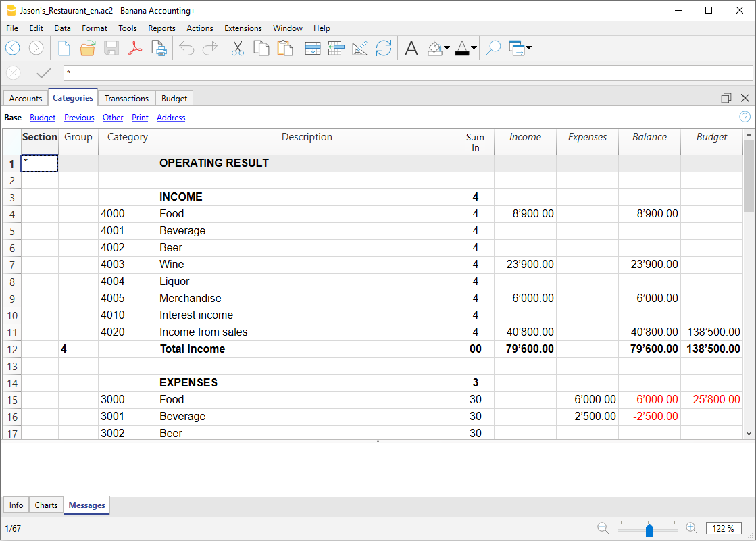The image size is (756, 541).
Task: Open the Extensions menu
Action: [x=243, y=28]
